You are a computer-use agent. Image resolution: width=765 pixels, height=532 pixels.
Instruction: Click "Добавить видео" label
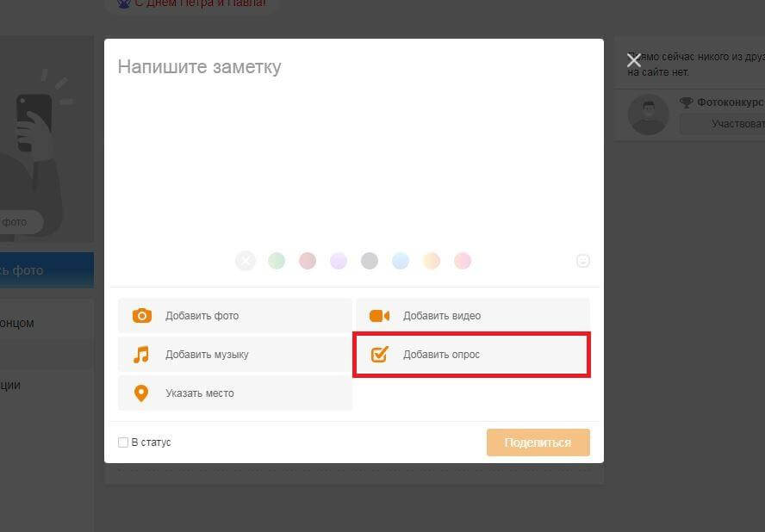pos(442,316)
